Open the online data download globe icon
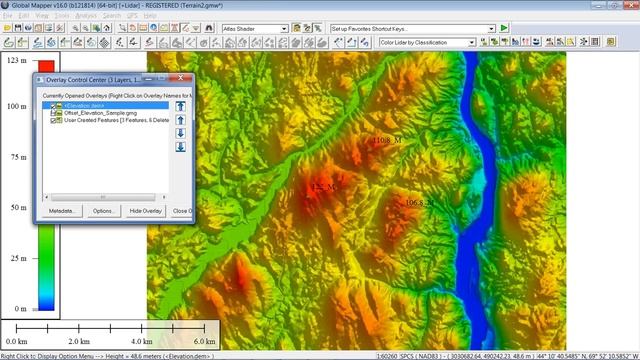This screenshot has height=360, width=640. tap(28, 28)
